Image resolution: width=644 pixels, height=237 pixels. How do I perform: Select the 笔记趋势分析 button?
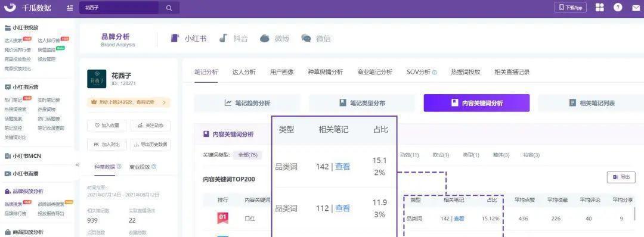[x=247, y=103]
